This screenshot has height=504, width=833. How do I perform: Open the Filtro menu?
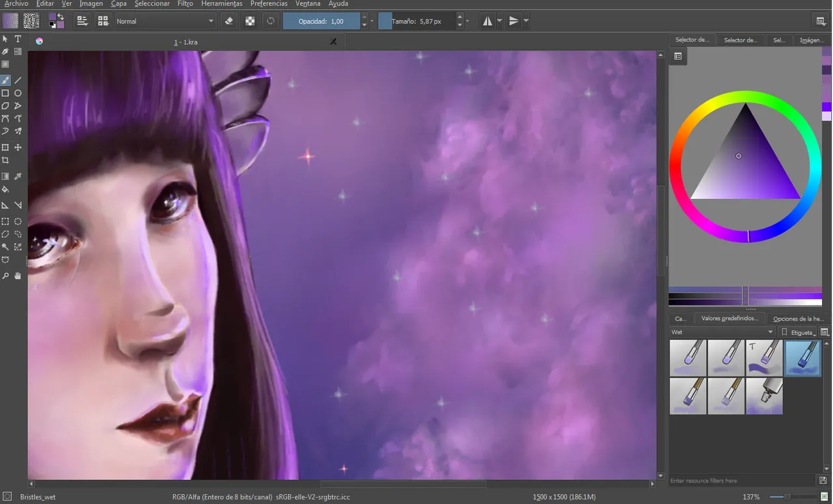(185, 4)
